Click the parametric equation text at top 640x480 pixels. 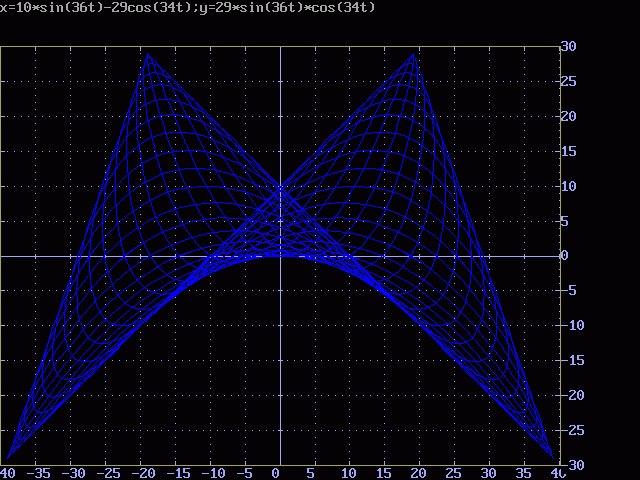click(188, 8)
